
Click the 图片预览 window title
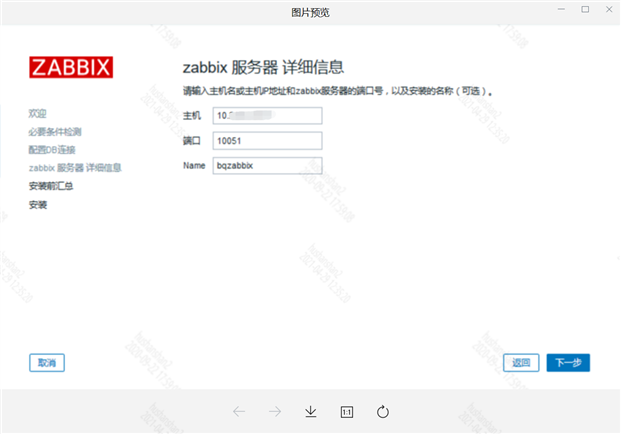(310, 13)
